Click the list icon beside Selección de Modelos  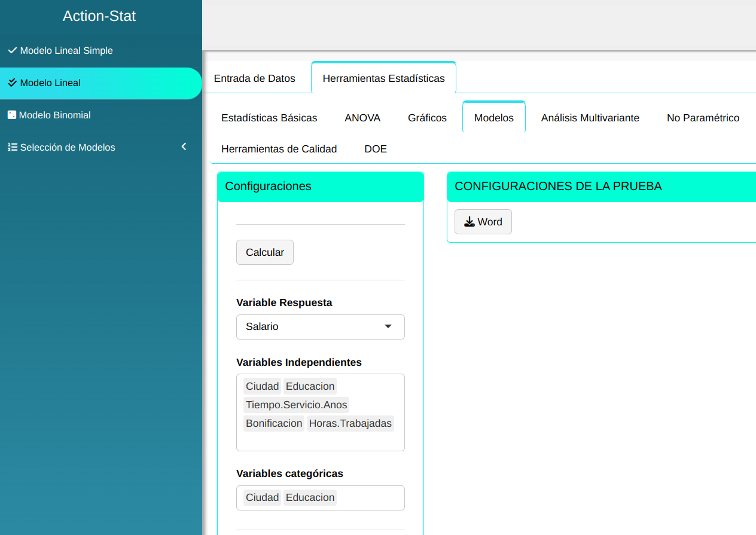coord(12,147)
